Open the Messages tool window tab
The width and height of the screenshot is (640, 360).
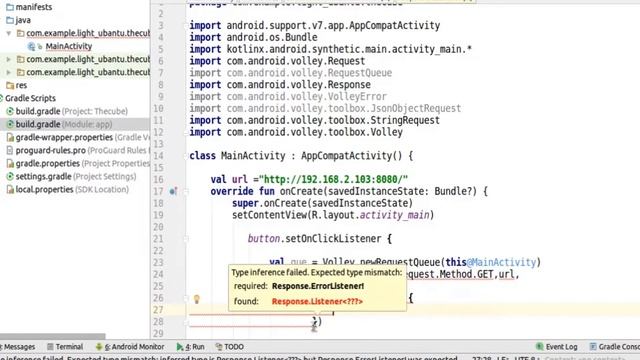click(19, 347)
